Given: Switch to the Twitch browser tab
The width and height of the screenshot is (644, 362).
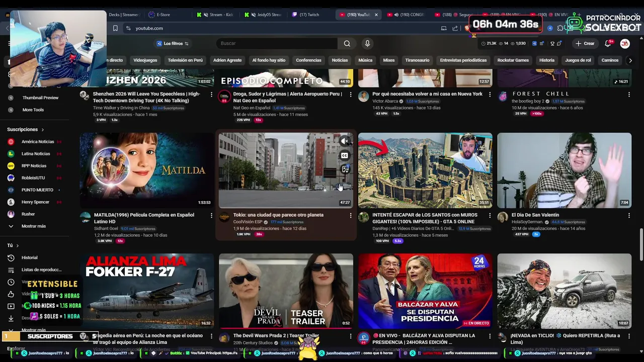Looking at the screenshot, I should coord(309,15).
